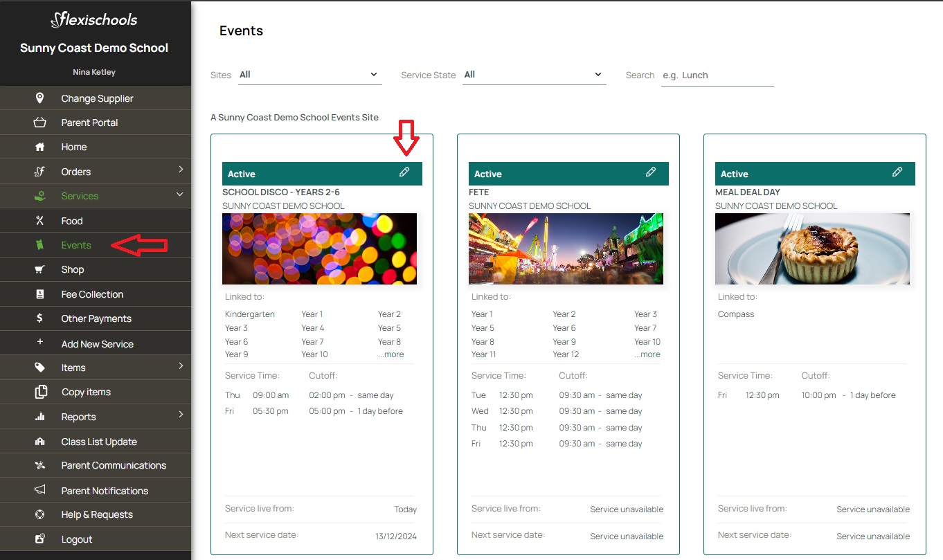Click '...more' link on the Fete card
943x560 pixels.
pos(647,354)
